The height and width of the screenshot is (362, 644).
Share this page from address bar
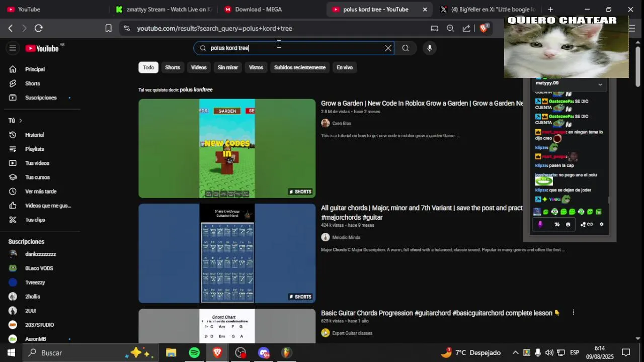(466, 29)
